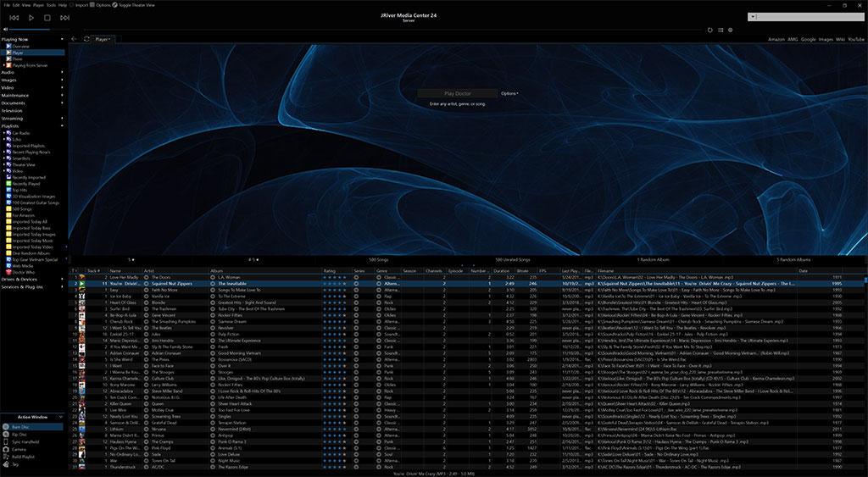Open the Player menu
868x477 pixels.
(38, 5)
